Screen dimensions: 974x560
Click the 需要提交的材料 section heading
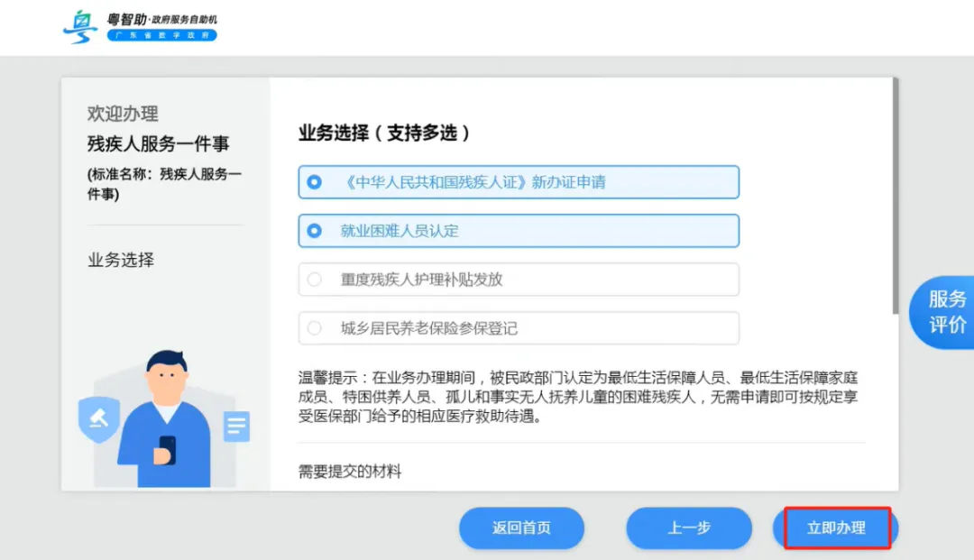coord(350,472)
